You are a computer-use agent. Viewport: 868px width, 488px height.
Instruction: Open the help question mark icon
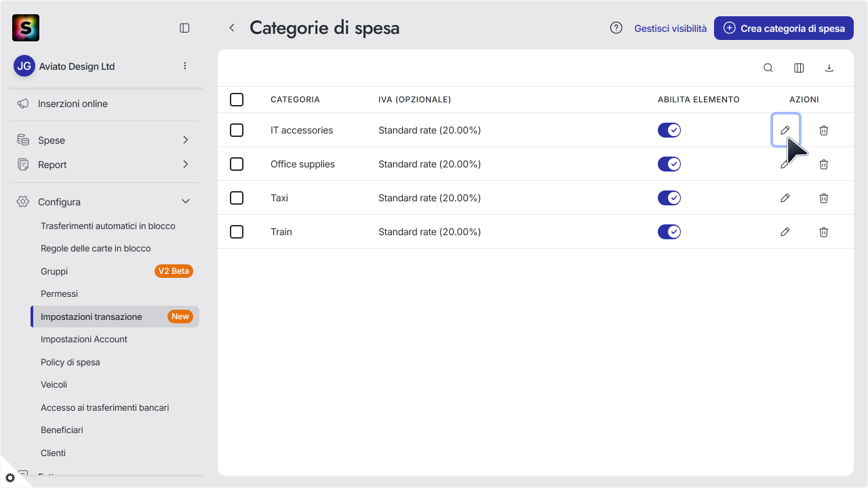616,28
